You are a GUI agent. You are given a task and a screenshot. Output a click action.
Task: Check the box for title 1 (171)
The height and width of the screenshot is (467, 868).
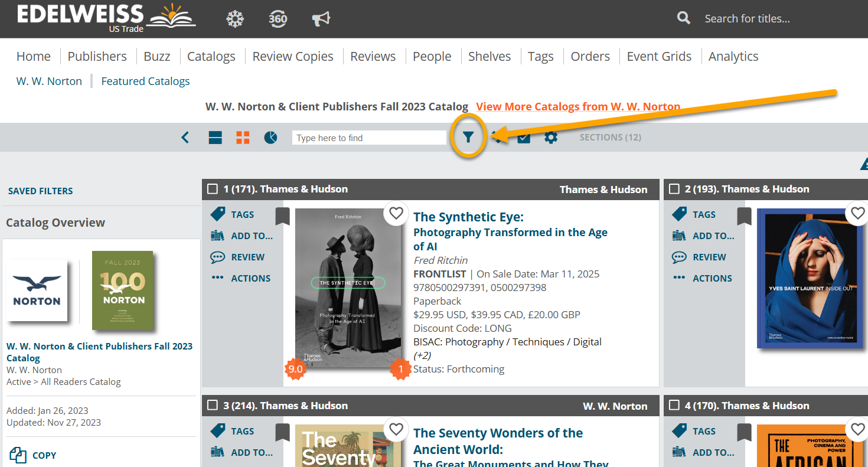point(213,189)
